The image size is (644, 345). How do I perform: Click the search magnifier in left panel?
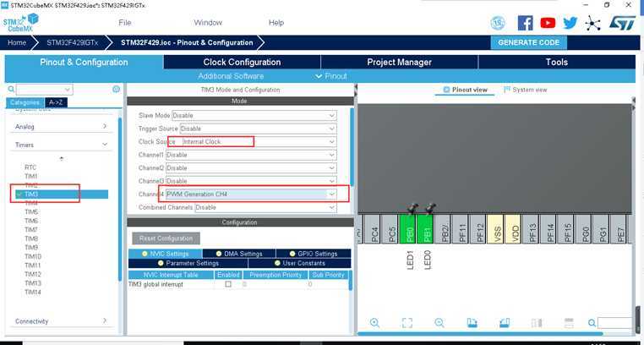12,89
